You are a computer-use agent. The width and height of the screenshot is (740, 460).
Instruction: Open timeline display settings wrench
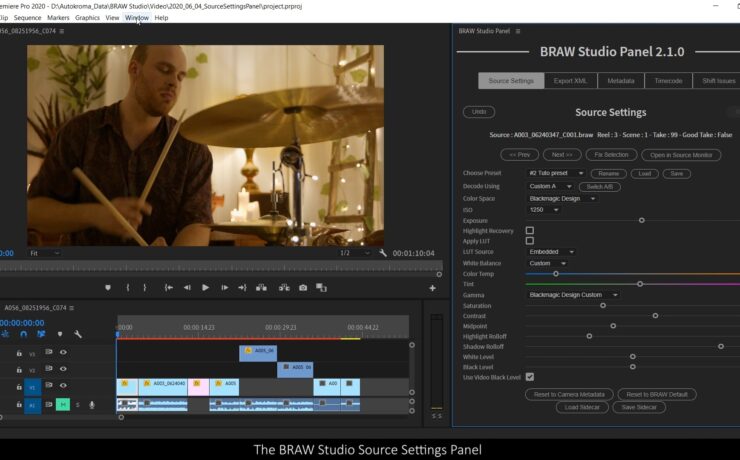coord(78,334)
